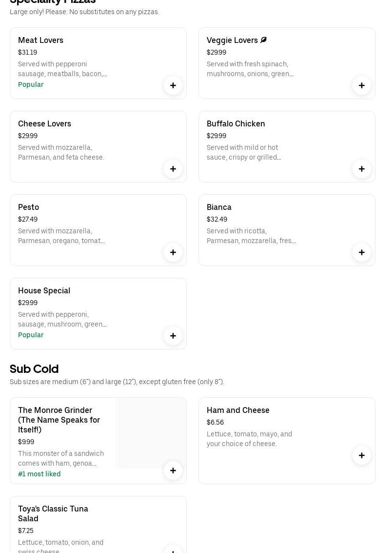Open the Buffalo Chicken item title
The height and width of the screenshot is (553, 392).
click(x=236, y=123)
